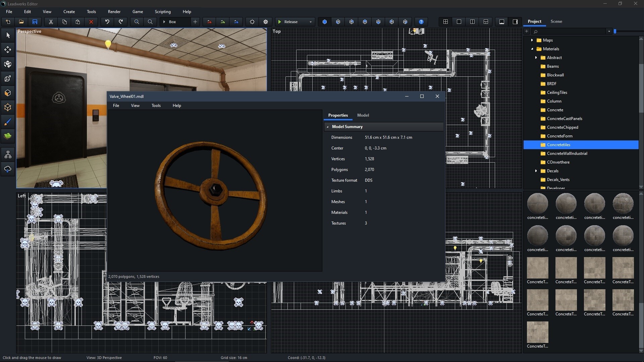644x362 pixels.
Task: Switch to the Scene tab
Action: (x=556, y=21)
